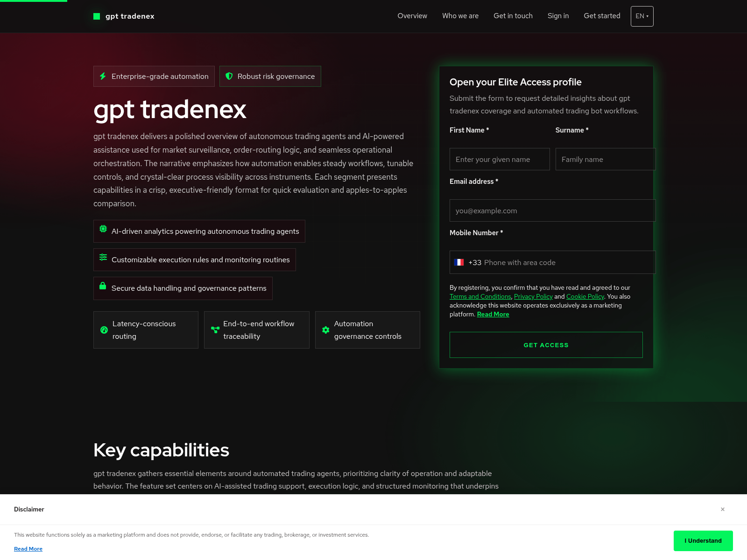Click the Open your Elite Access profile heading
747x560 pixels.
click(515, 82)
